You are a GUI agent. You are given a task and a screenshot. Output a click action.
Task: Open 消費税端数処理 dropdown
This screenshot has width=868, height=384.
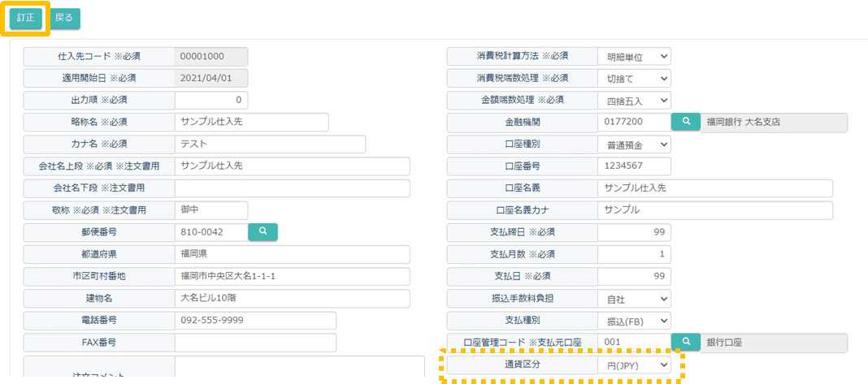coord(635,79)
